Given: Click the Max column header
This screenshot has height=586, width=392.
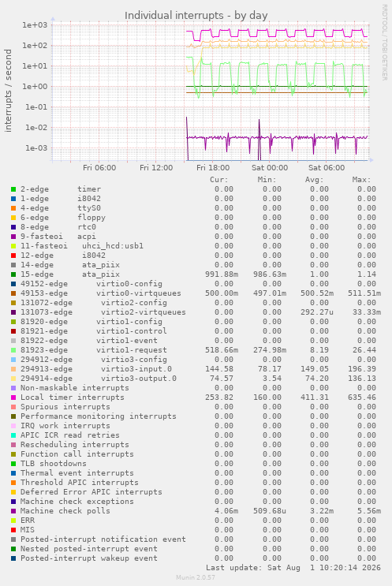Looking at the screenshot, I should click(361, 180).
